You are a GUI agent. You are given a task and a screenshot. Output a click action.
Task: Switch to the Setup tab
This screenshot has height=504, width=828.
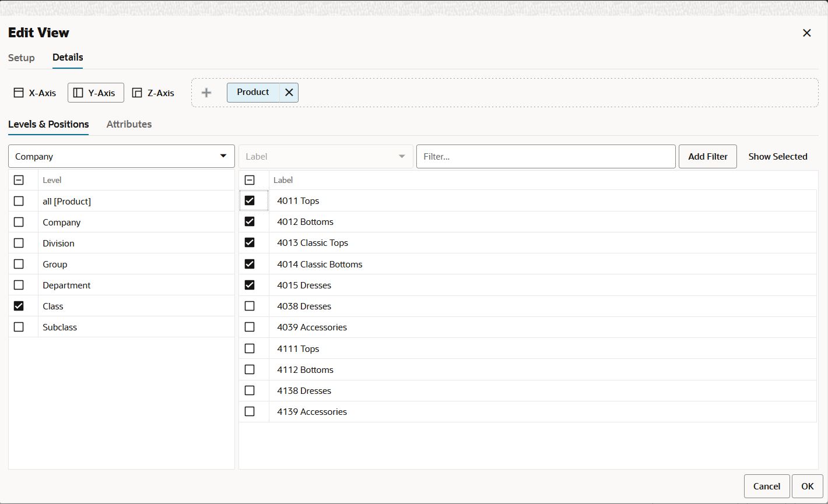click(21, 58)
